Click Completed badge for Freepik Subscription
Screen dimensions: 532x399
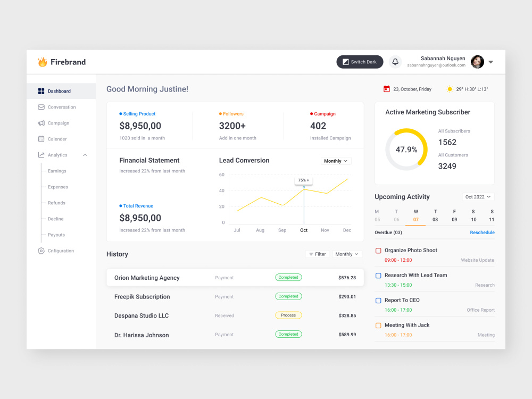pyautogui.click(x=288, y=296)
